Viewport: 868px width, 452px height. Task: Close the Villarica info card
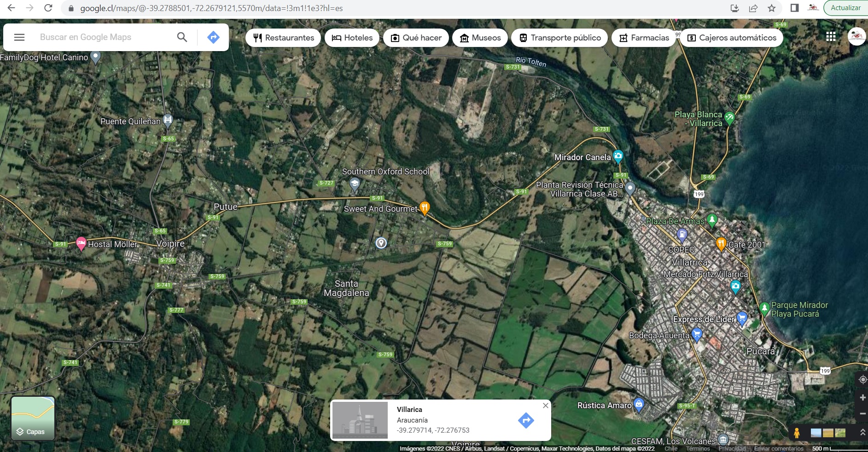(x=546, y=406)
